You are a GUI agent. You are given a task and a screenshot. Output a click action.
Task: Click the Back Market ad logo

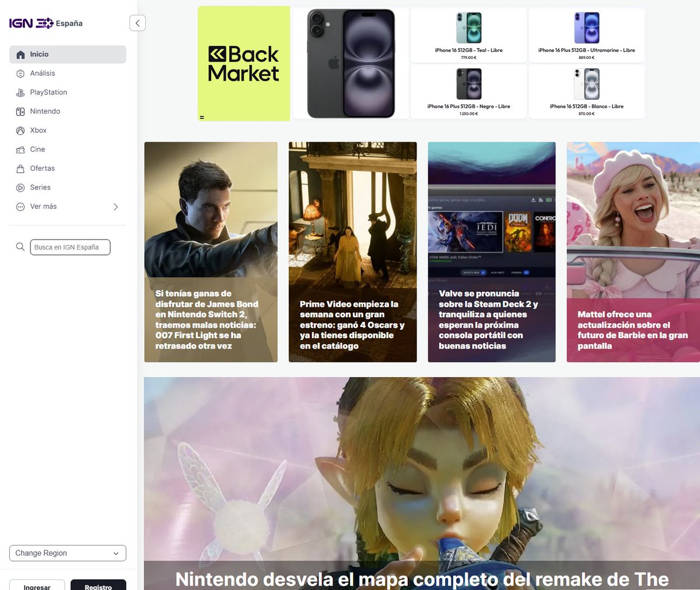click(244, 64)
